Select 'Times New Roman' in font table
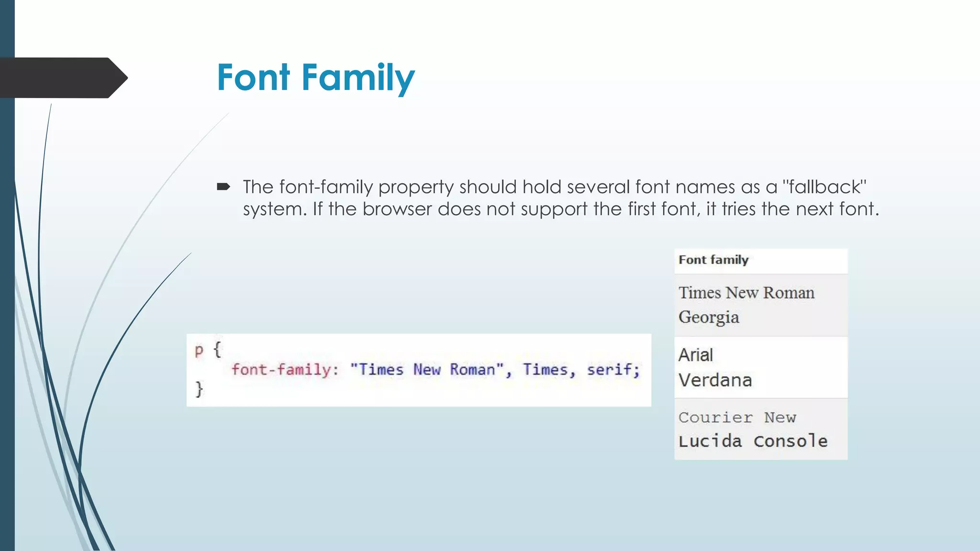The width and height of the screenshot is (980, 551). [746, 293]
